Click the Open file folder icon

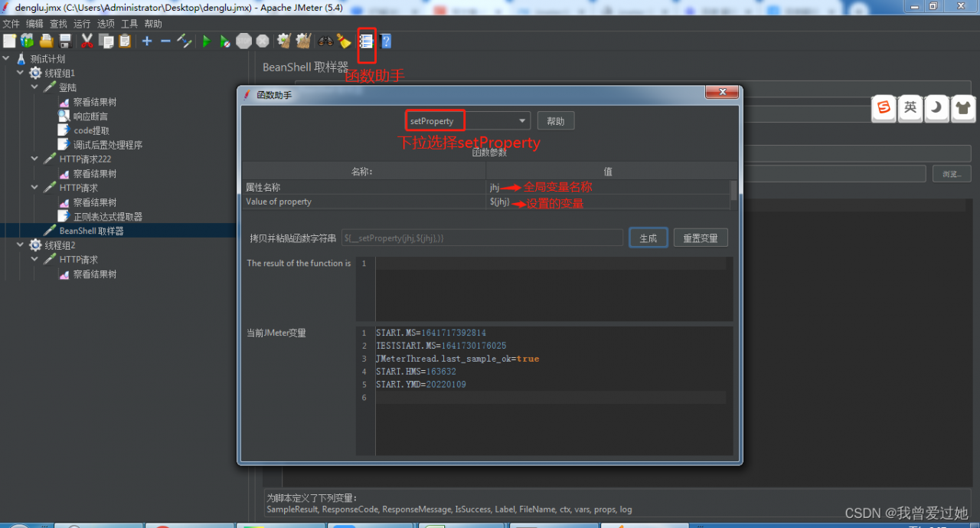[47, 41]
